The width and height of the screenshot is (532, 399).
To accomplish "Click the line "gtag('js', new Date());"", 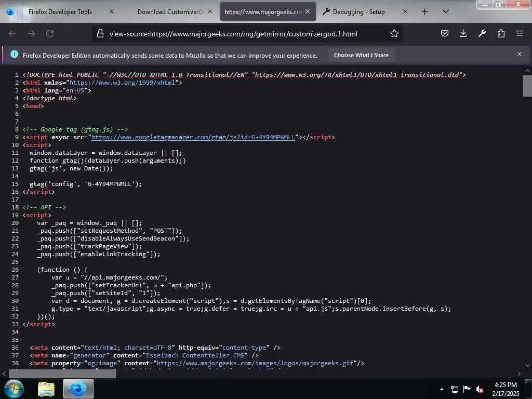I will click(x=71, y=168).
